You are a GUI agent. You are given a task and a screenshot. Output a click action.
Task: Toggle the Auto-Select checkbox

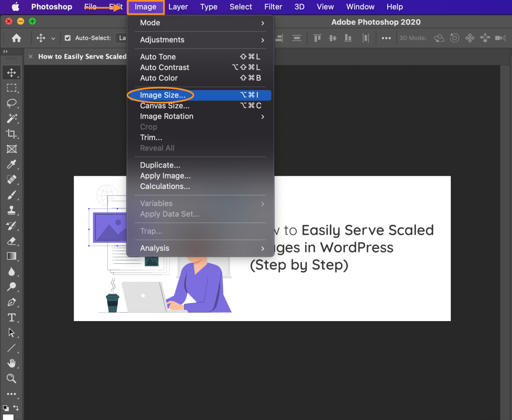pyautogui.click(x=68, y=38)
